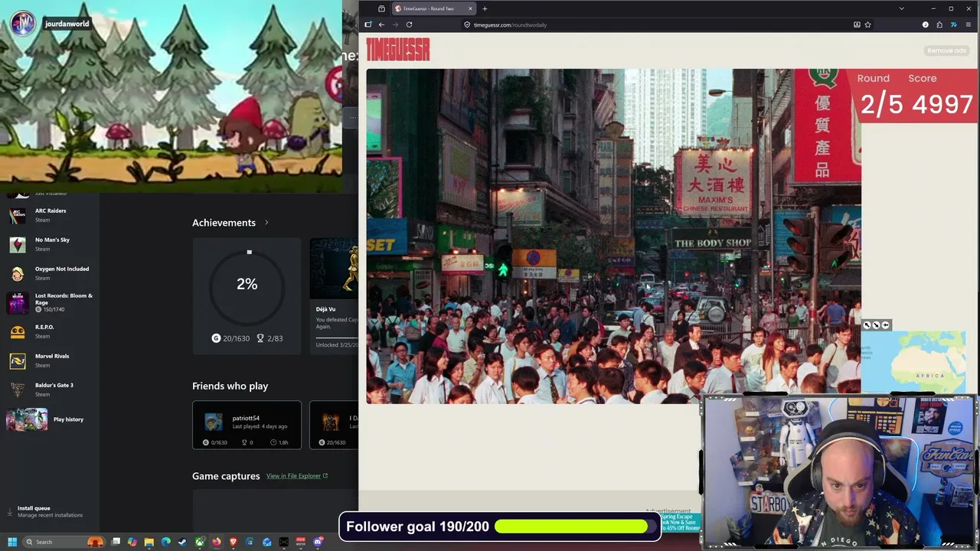Open Steam from the taskbar
This screenshot has height=551, width=980.
coord(182,542)
